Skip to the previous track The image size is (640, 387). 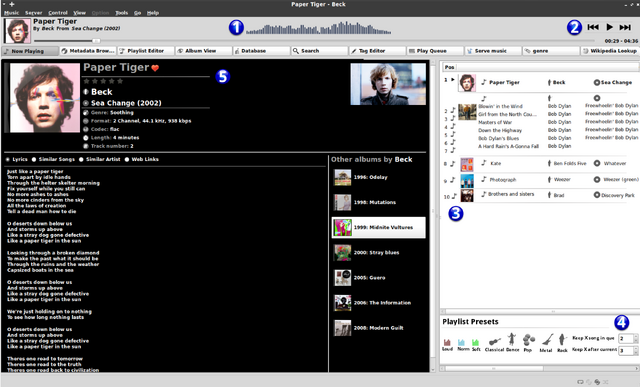coord(593,27)
